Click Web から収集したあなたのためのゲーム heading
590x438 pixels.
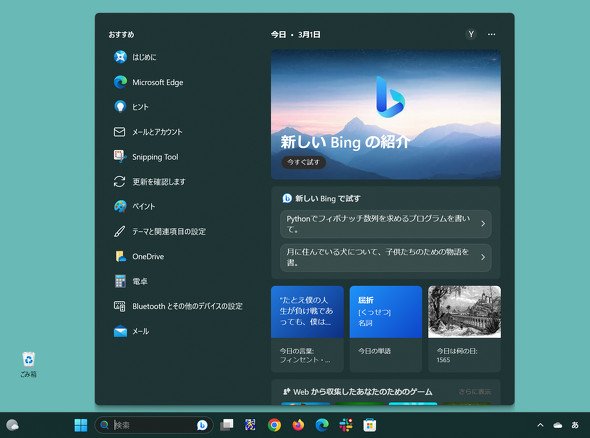362,392
